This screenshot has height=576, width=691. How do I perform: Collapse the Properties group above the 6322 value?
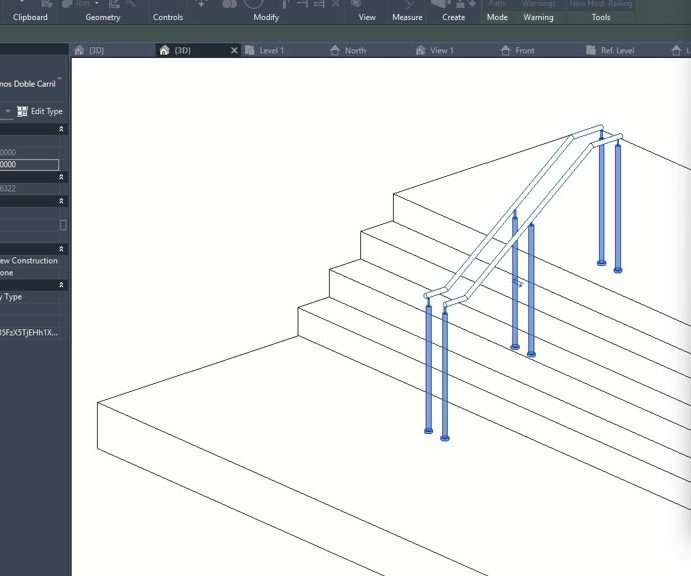click(61, 177)
